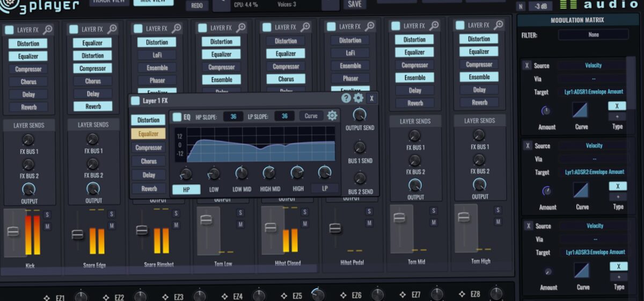
Task: Click the EZ5 macro knob
Action: click(318, 293)
